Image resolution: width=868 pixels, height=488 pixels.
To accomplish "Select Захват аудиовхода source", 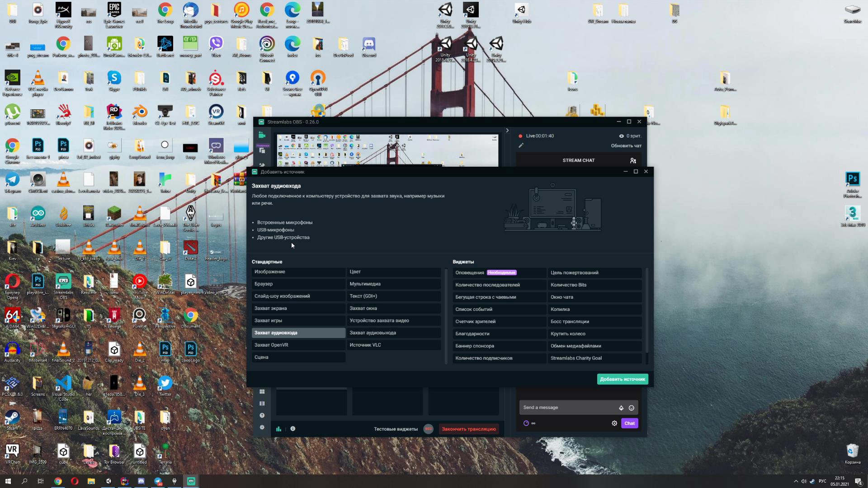I will point(298,333).
